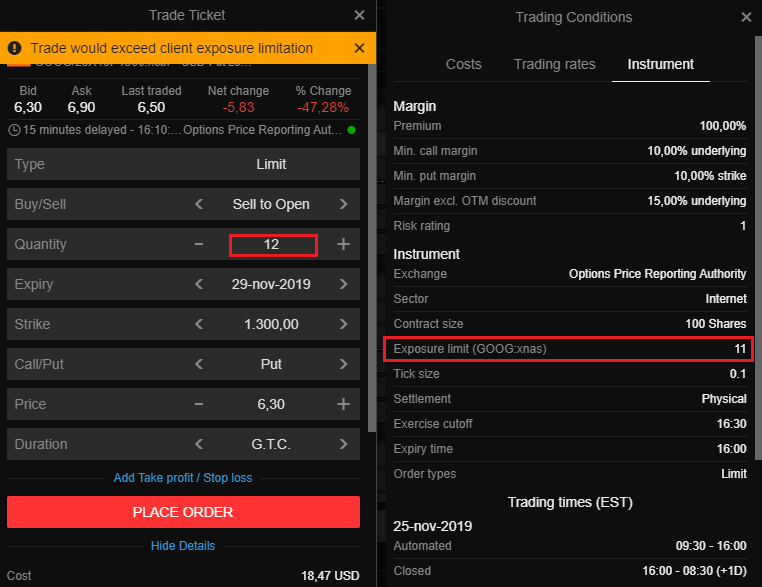Close the Trading Conditions panel
The image size is (762, 587).
pyautogui.click(x=746, y=17)
